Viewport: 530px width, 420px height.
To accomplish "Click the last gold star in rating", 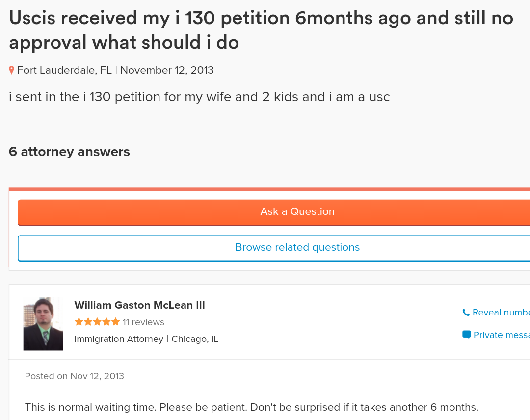I will pyautogui.click(x=116, y=322).
